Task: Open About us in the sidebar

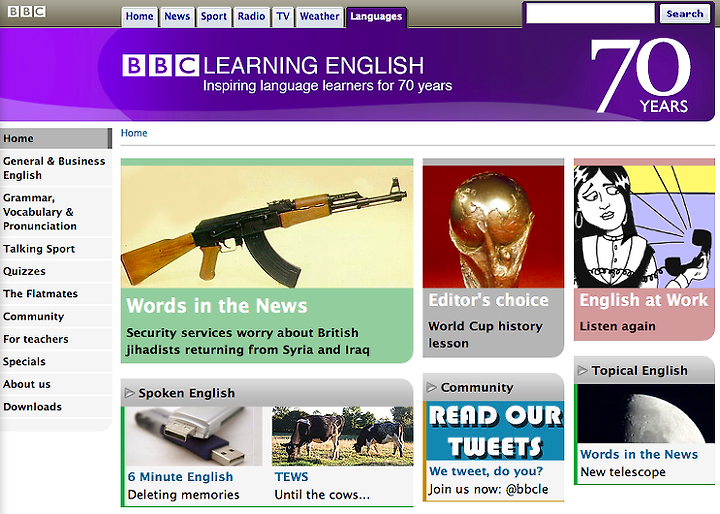Action: (56, 384)
